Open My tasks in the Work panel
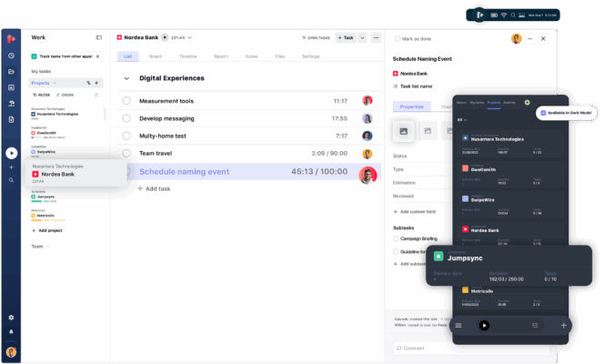 tap(41, 71)
